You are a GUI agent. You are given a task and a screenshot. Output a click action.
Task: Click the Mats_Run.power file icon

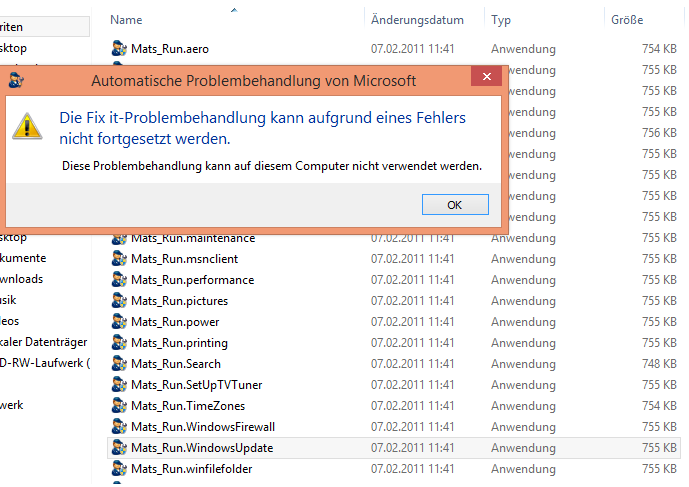[119, 322]
